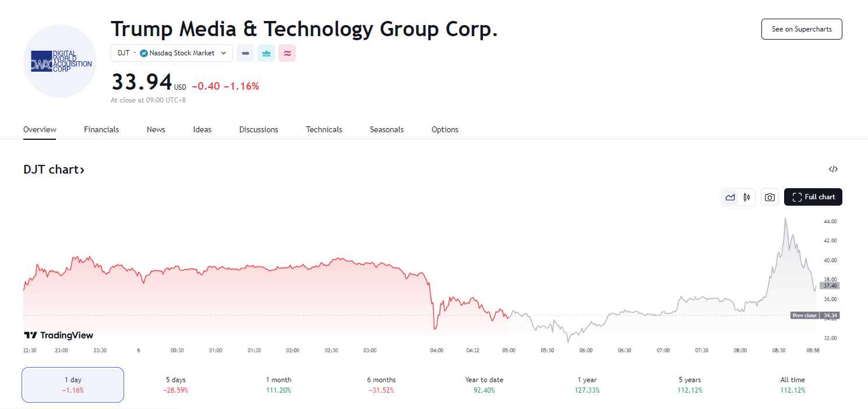The image size is (868, 409).
Task: Click the Prev close label on the chart
Action: tap(805, 315)
